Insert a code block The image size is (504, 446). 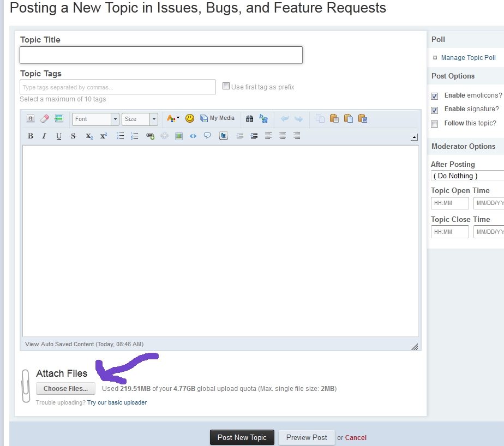pos(193,136)
